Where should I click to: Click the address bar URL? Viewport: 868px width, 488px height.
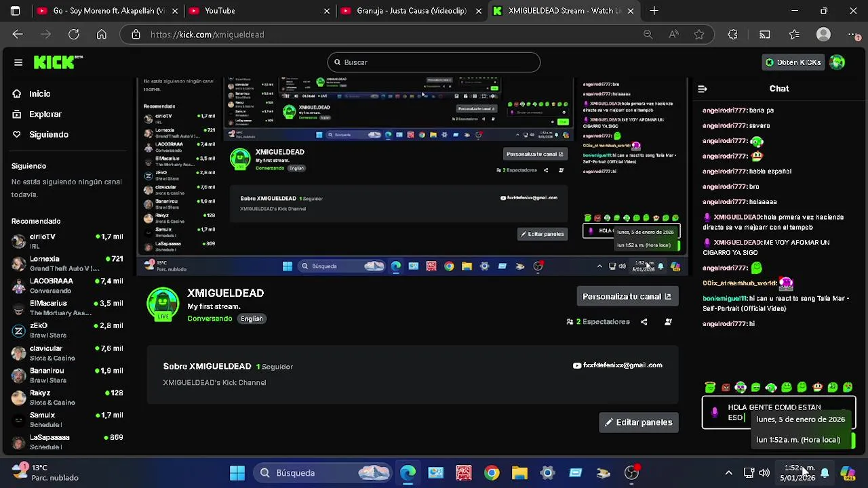tap(207, 35)
